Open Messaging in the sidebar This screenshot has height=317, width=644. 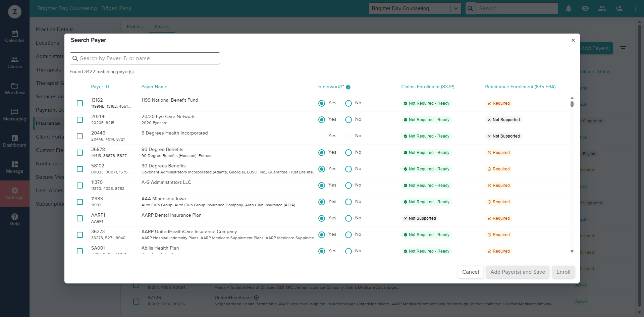pyautogui.click(x=15, y=115)
